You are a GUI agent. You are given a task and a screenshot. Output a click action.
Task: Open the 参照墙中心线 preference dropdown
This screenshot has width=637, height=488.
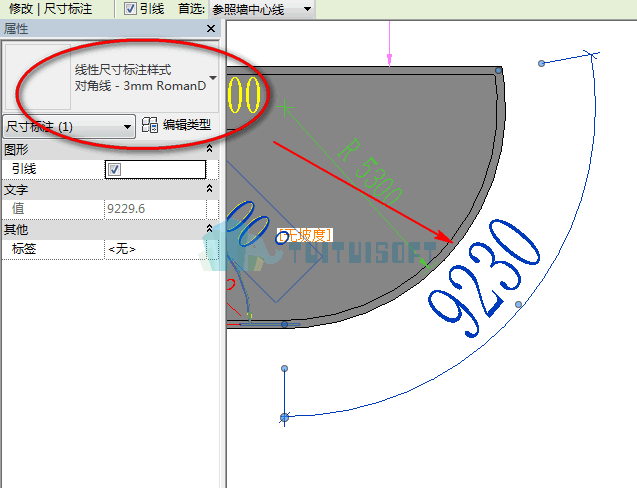tap(262, 9)
